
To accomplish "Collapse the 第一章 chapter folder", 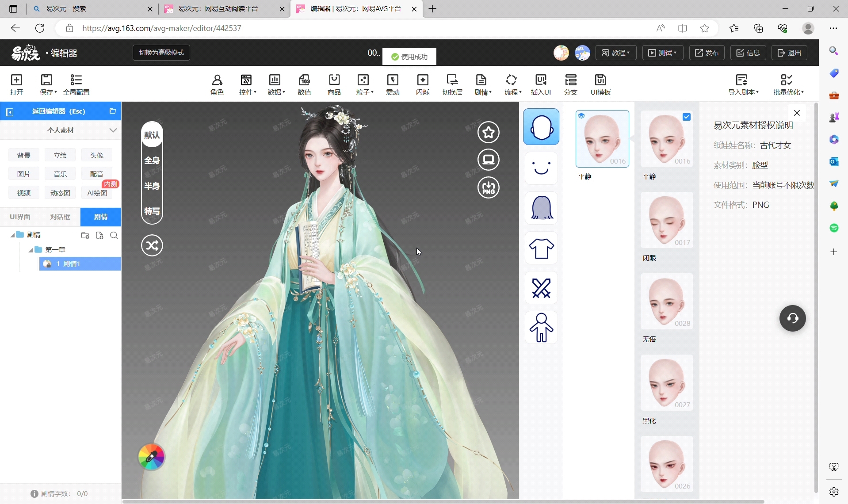I will click(31, 250).
